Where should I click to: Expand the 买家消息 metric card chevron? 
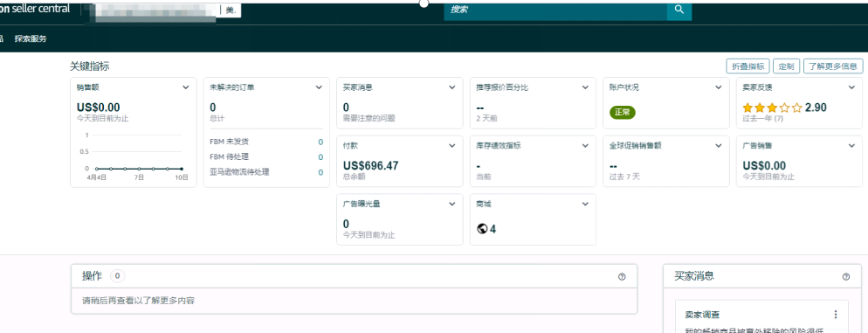coord(452,87)
